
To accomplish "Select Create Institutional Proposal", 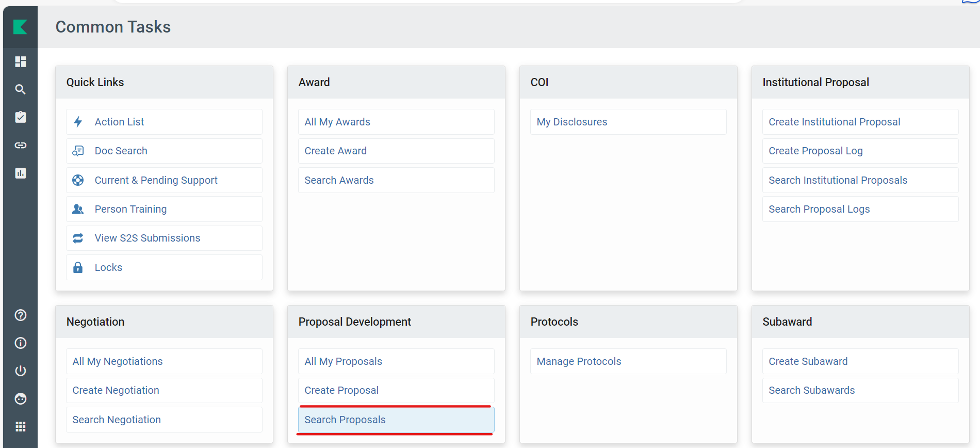I will 860,122.
